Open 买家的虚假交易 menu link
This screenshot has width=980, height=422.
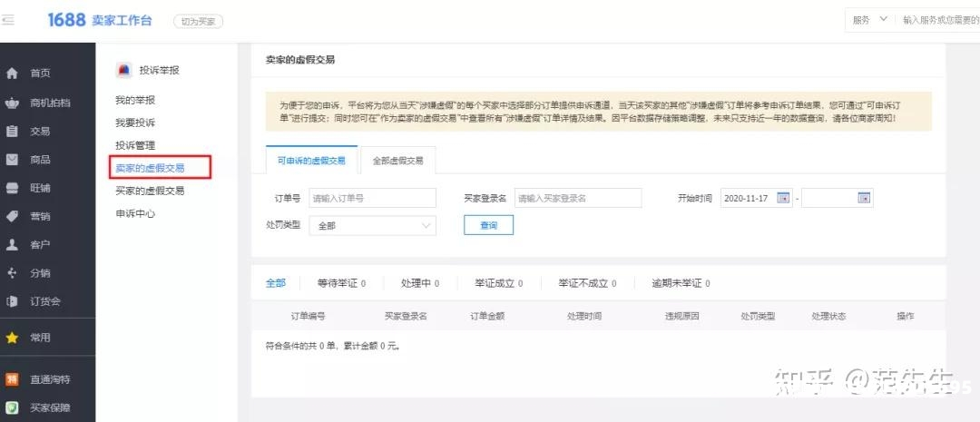150,191
